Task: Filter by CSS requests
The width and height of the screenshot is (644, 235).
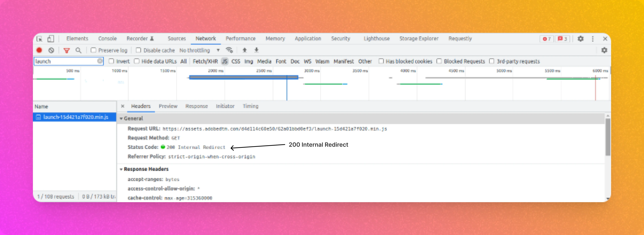Action: (236, 61)
